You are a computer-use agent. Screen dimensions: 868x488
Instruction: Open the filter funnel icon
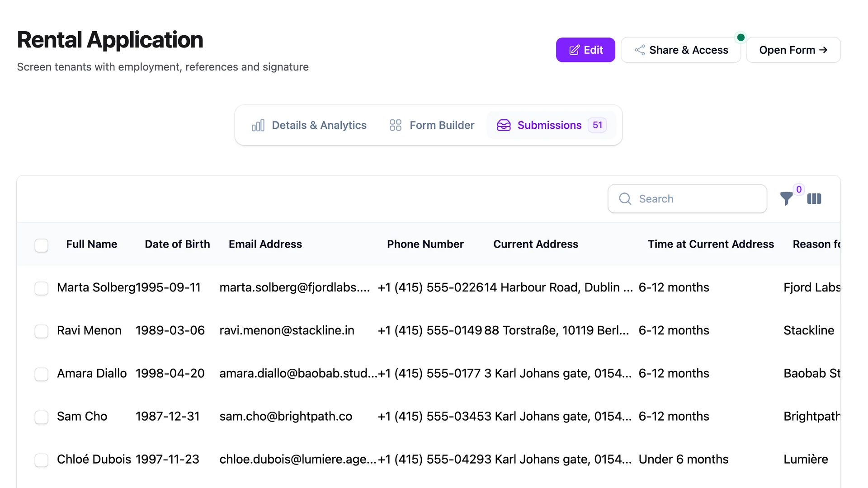coord(786,198)
